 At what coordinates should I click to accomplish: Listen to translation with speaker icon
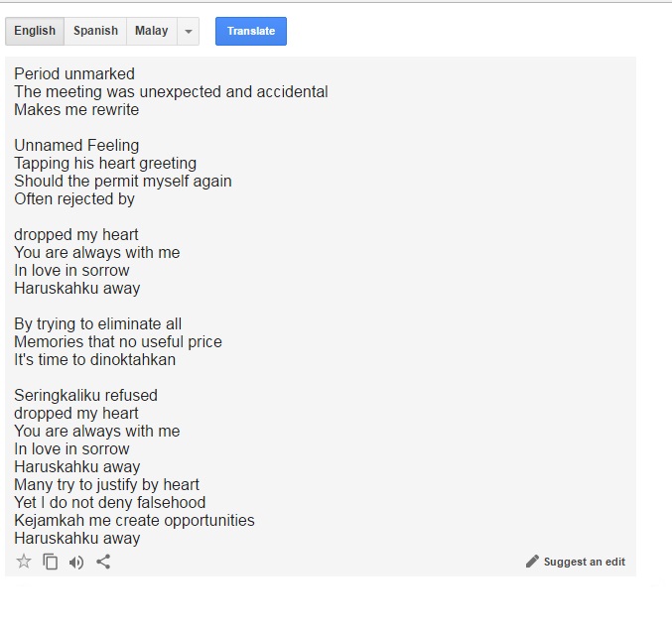point(76,562)
